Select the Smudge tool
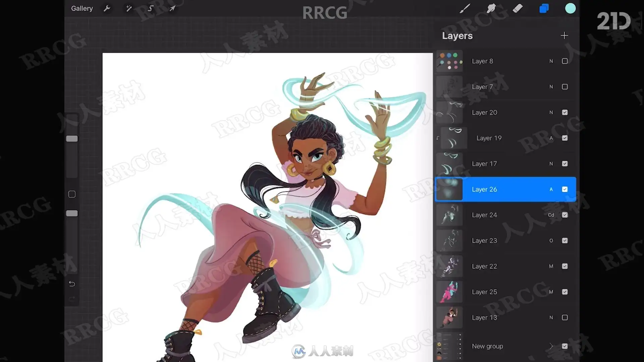Screen dimensions: 644x362 coord(491,8)
